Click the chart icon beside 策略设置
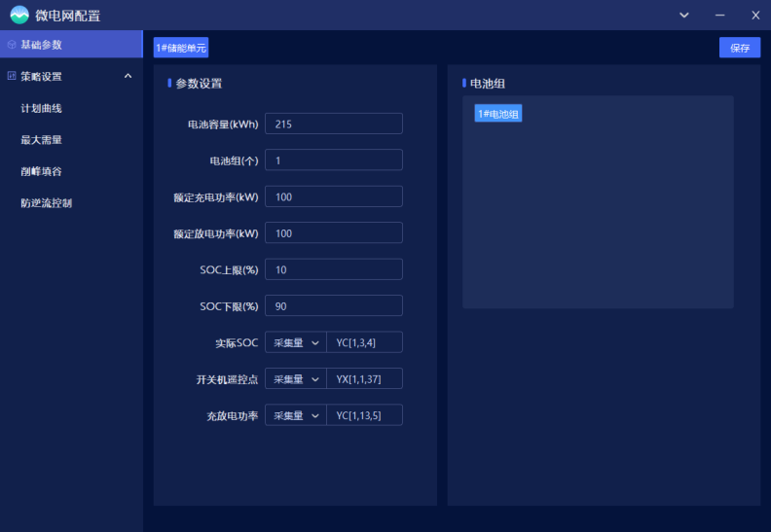This screenshot has height=532, width=771. click(x=12, y=76)
